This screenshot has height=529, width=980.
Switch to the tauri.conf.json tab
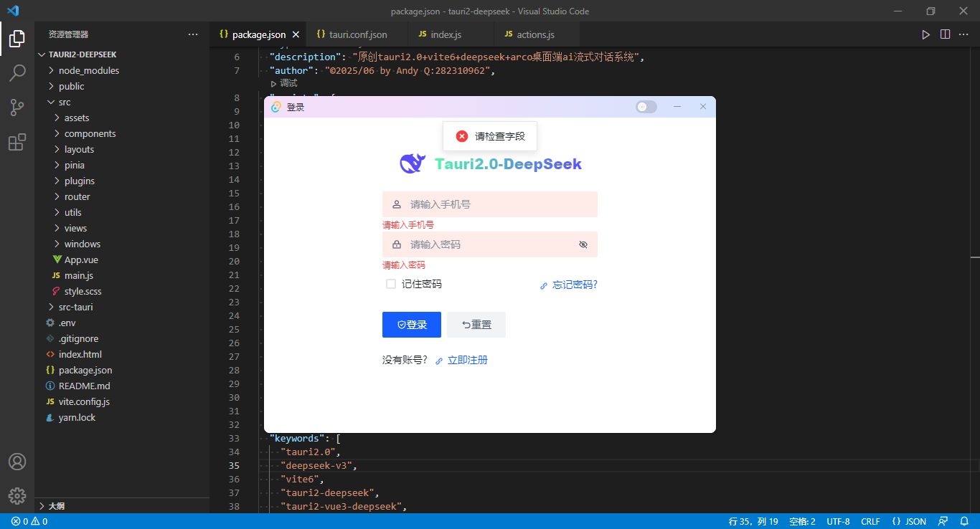point(358,34)
